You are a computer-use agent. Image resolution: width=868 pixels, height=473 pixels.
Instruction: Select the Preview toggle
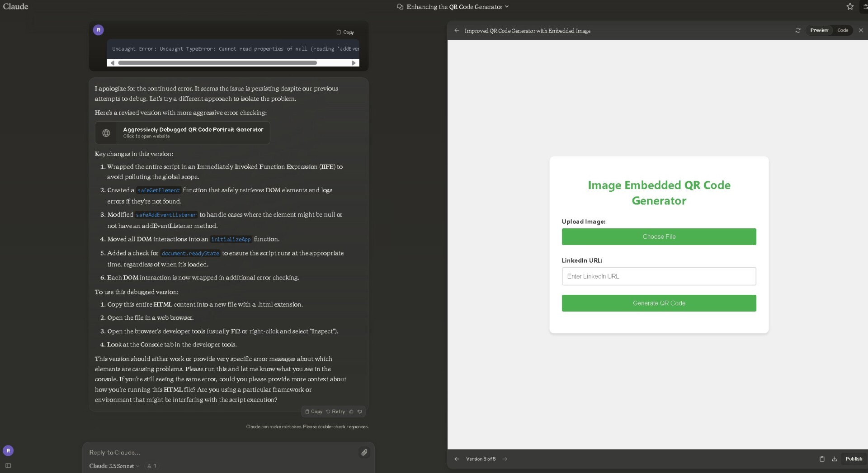click(819, 30)
